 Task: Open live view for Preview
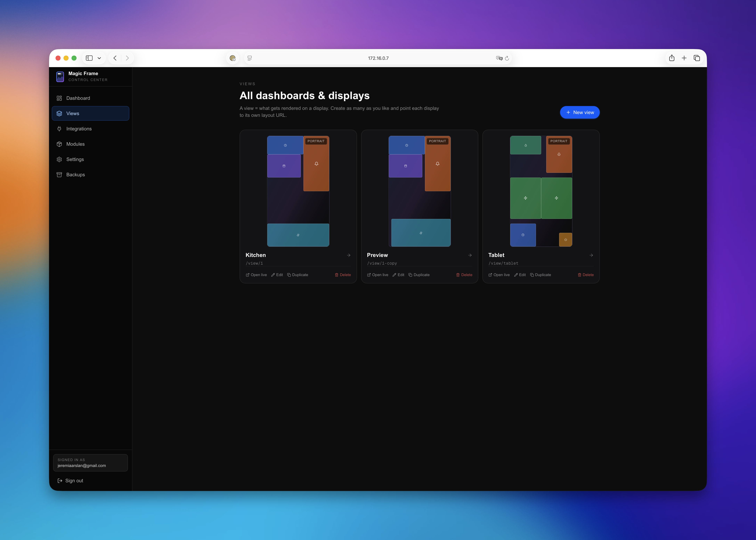click(x=377, y=275)
